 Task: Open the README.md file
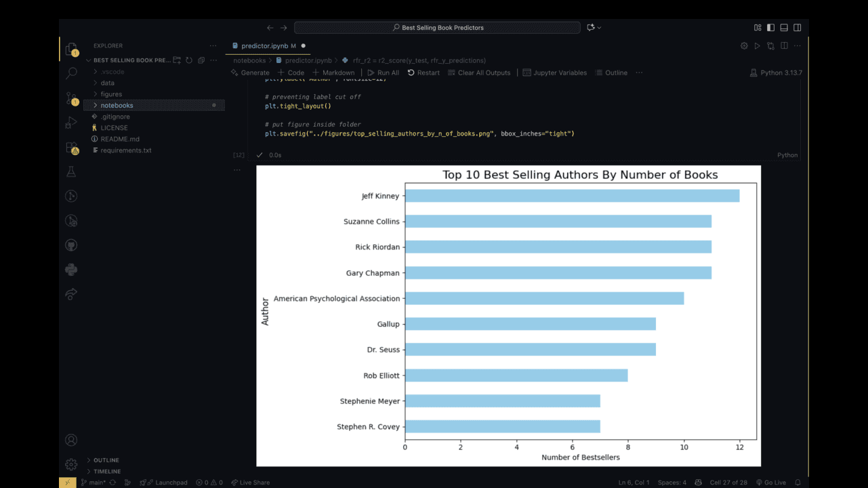tap(154, 139)
